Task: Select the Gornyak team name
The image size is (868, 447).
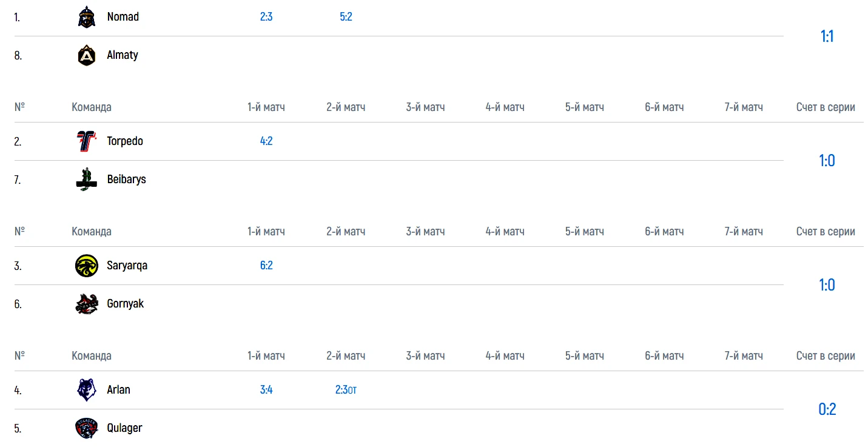Action: (125, 304)
